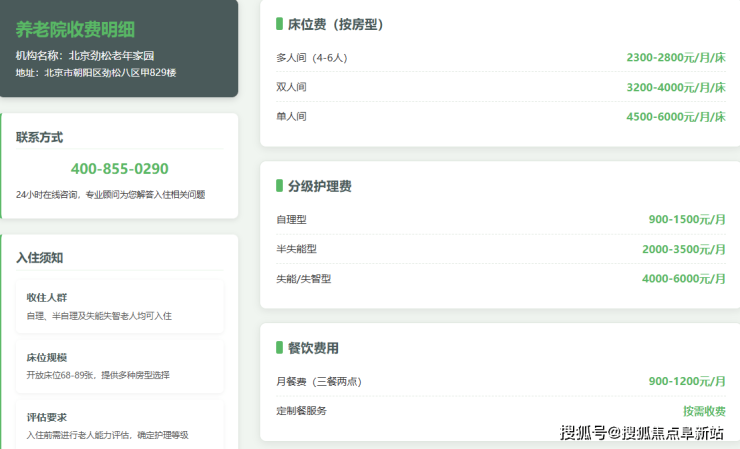Open the 收住人群 card

pyautogui.click(x=119, y=306)
